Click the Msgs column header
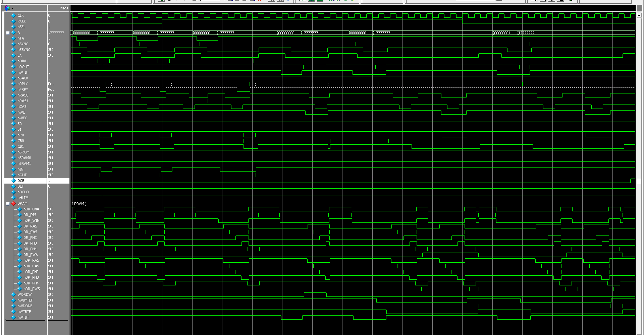This screenshot has width=644, height=335. (63, 8)
